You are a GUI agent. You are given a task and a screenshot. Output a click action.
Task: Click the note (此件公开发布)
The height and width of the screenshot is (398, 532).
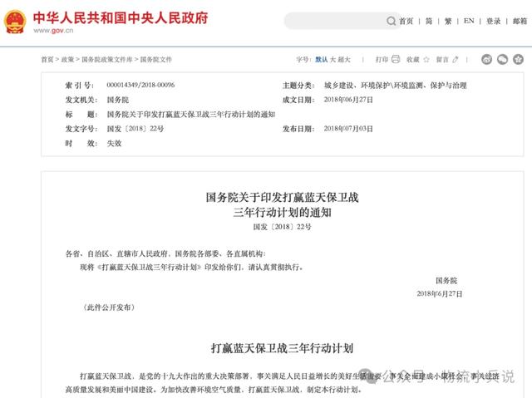[109, 307]
